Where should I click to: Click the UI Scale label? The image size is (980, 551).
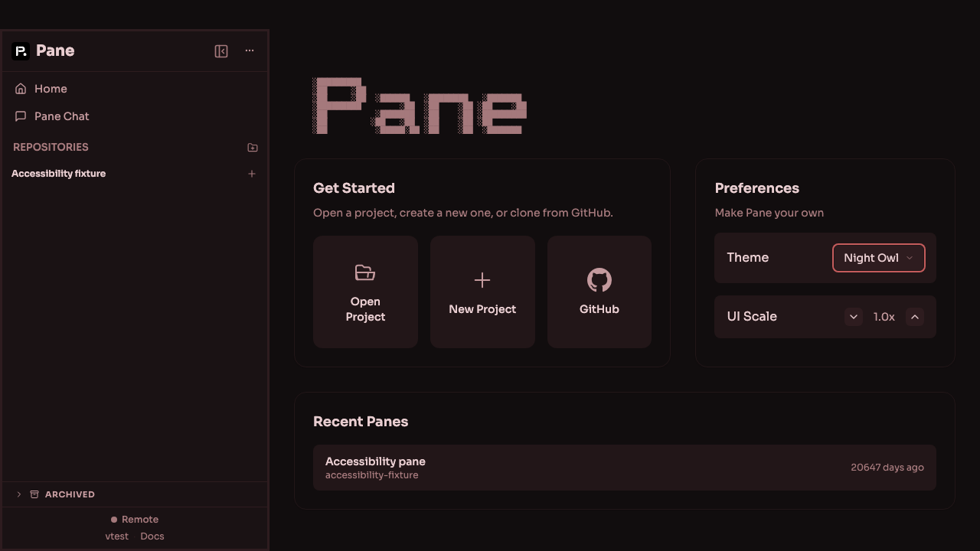pos(752,317)
